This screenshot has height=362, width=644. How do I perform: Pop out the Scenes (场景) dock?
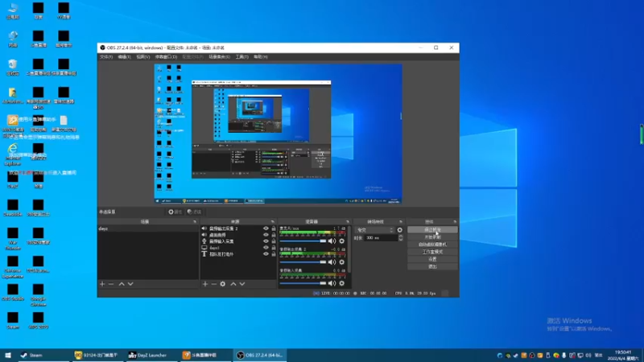(x=195, y=222)
